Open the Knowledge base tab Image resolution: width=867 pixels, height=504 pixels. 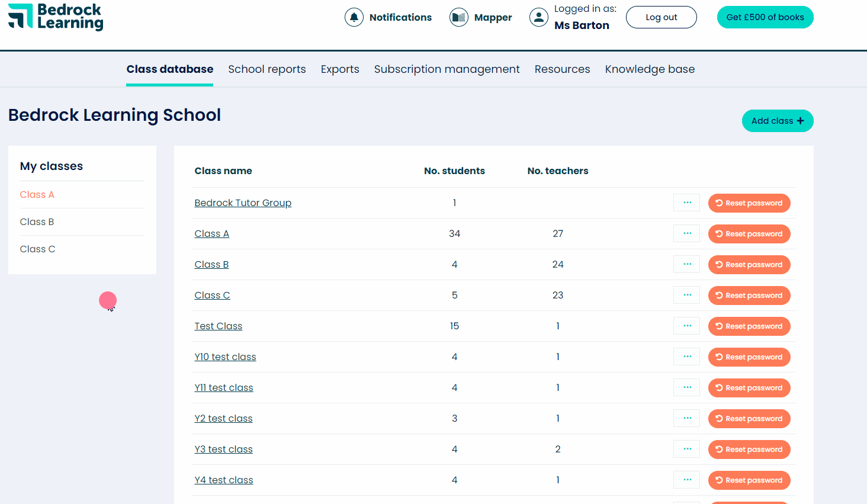click(650, 69)
